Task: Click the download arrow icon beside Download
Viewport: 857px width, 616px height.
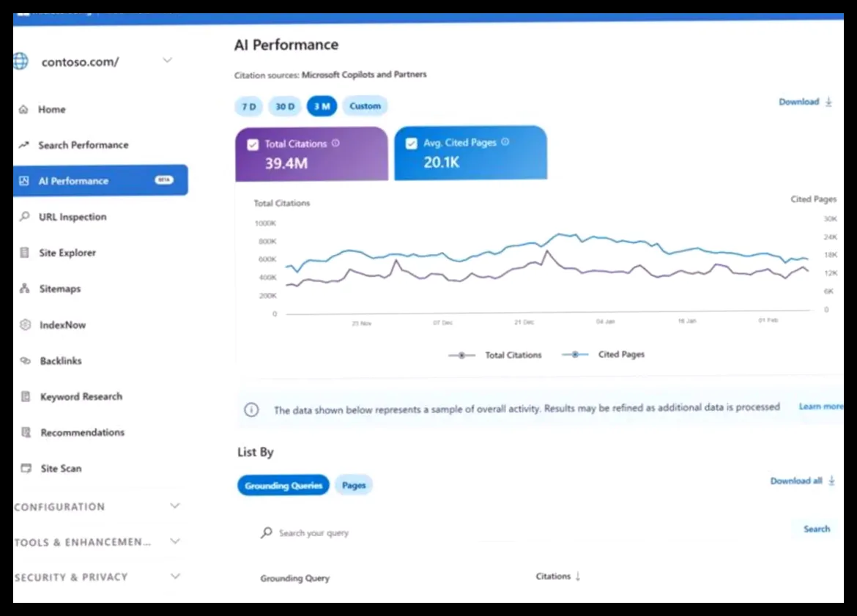Action: 828,102
